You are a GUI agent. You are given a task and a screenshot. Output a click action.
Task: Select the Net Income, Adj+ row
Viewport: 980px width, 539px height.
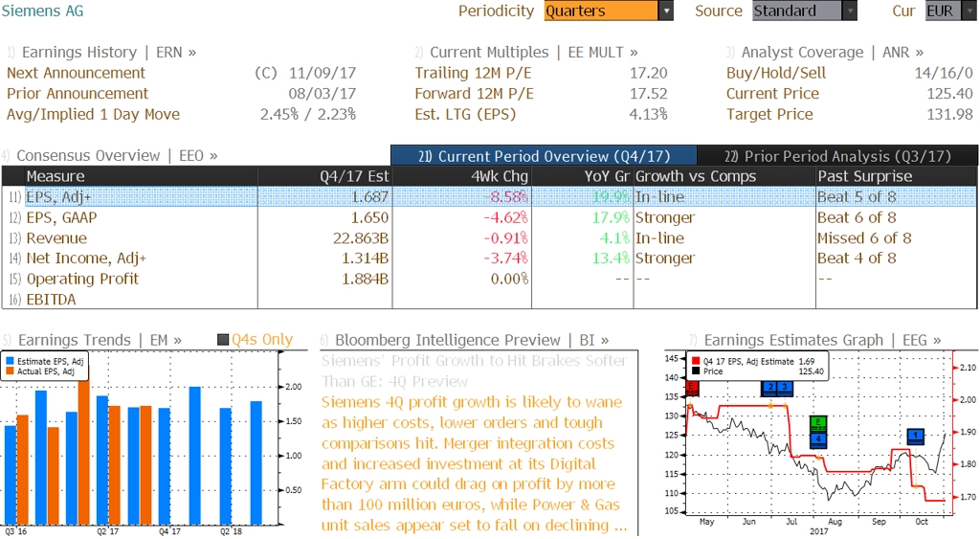[x=489, y=258]
